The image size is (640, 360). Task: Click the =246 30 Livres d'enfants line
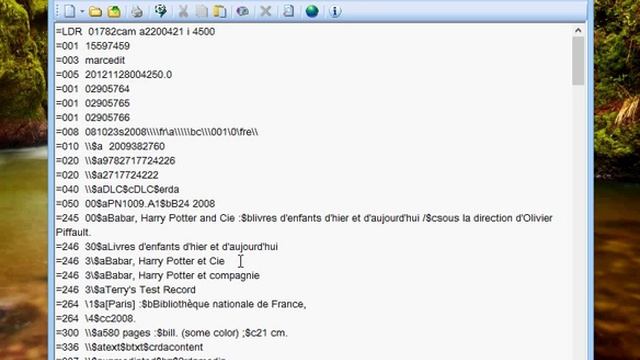click(167, 247)
